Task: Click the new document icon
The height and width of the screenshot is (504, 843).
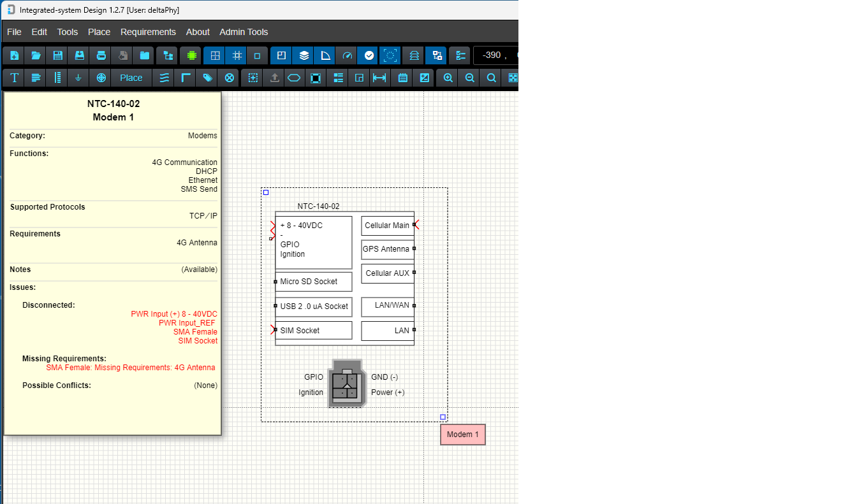Action: [x=14, y=55]
